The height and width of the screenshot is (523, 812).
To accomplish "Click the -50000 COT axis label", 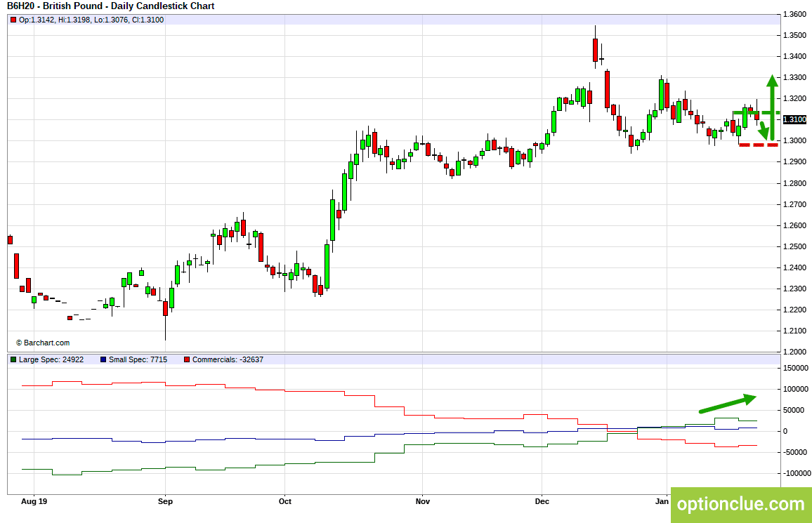I will (795, 452).
